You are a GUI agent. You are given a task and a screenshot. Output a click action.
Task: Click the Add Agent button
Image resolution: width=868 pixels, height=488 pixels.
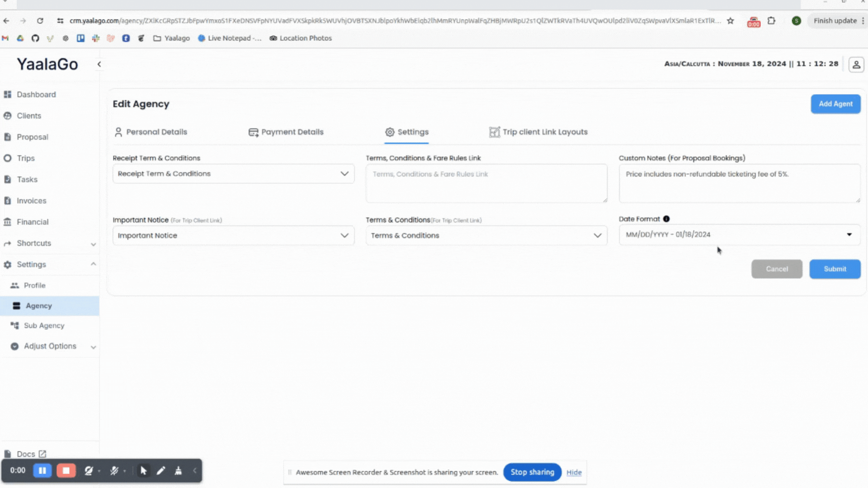[x=835, y=104]
